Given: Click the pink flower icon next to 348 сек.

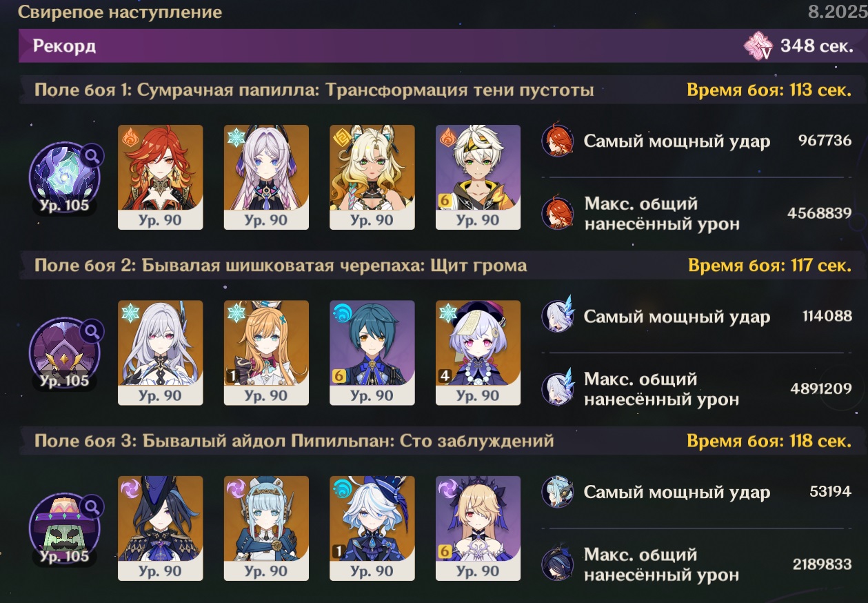Looking at the screenshot, I should [758, 46].
